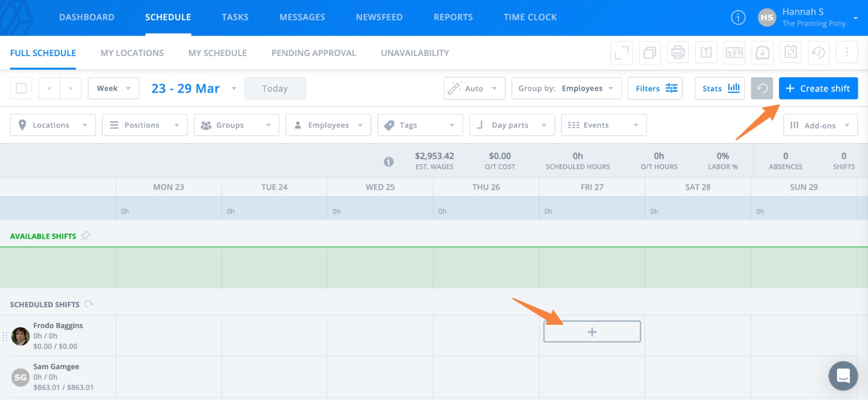Toggle the Stats panel
The width and height of the screenshot is (868, 400).
pyautogui.click(x=720, y=88)
